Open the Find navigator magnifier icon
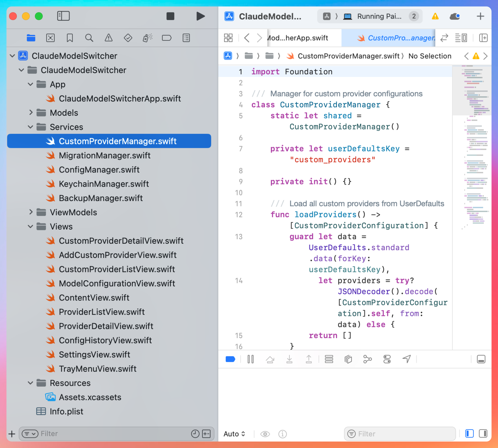498x448 pixels. pos(89,38)
